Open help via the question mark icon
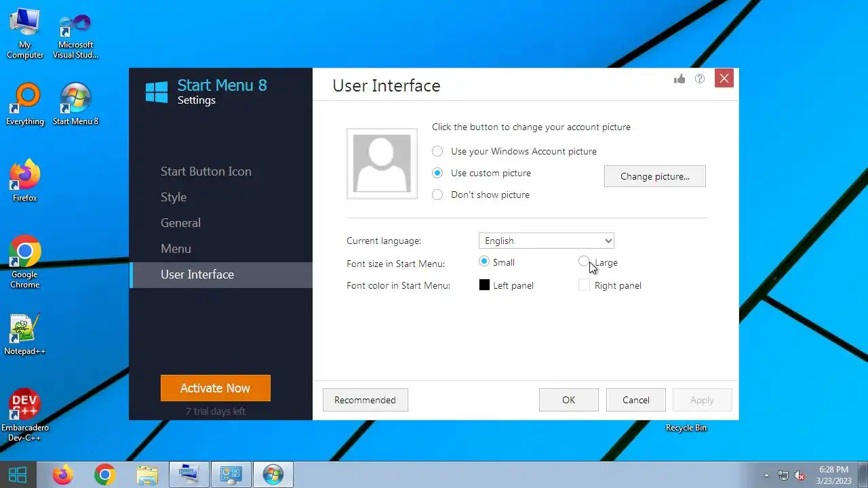 coord(700,79)
